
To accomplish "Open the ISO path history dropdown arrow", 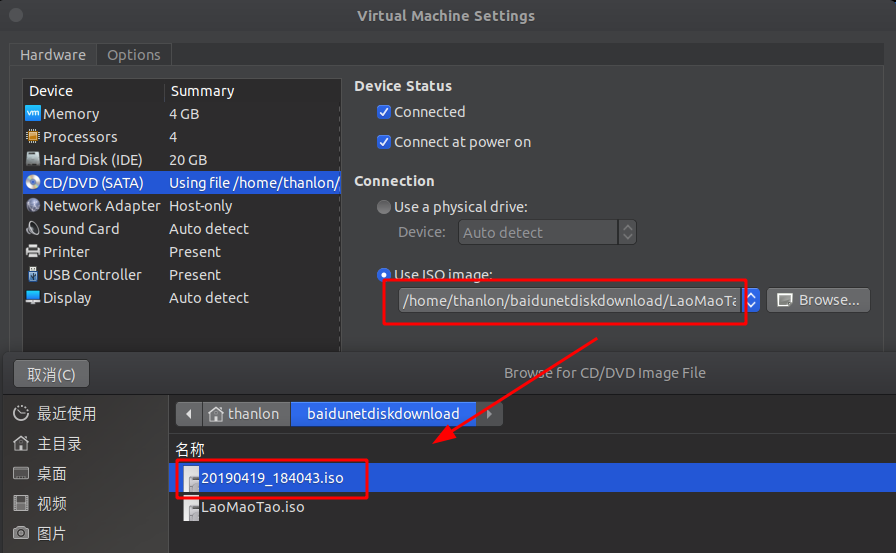I will point(751,300).
